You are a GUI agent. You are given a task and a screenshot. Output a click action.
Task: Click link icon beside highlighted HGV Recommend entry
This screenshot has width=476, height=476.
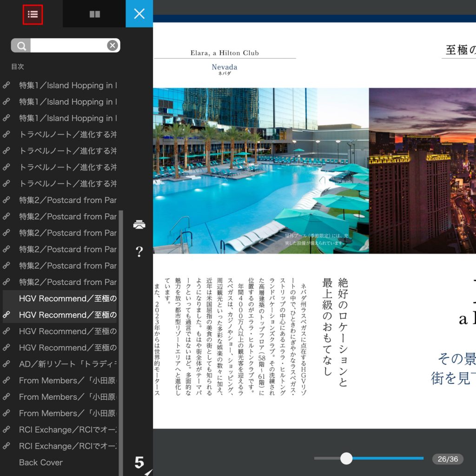7,315
